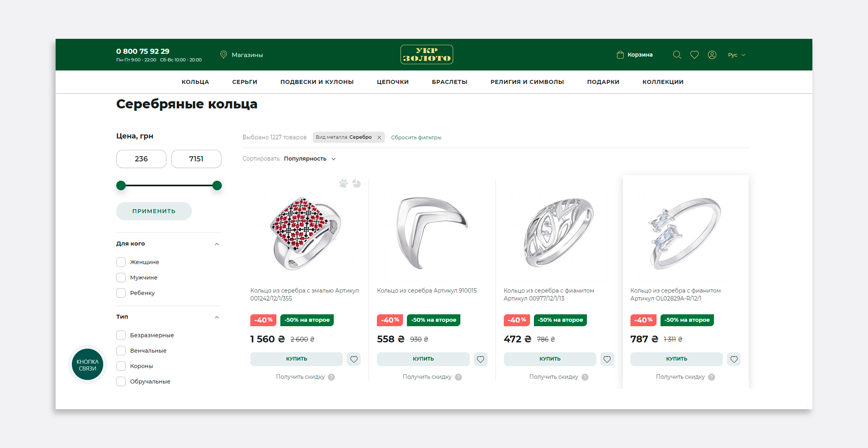The width and height of the screenshot is (868, 448).
Task: Click question mark beside first Получить скидку
Action: coord(331,377)
